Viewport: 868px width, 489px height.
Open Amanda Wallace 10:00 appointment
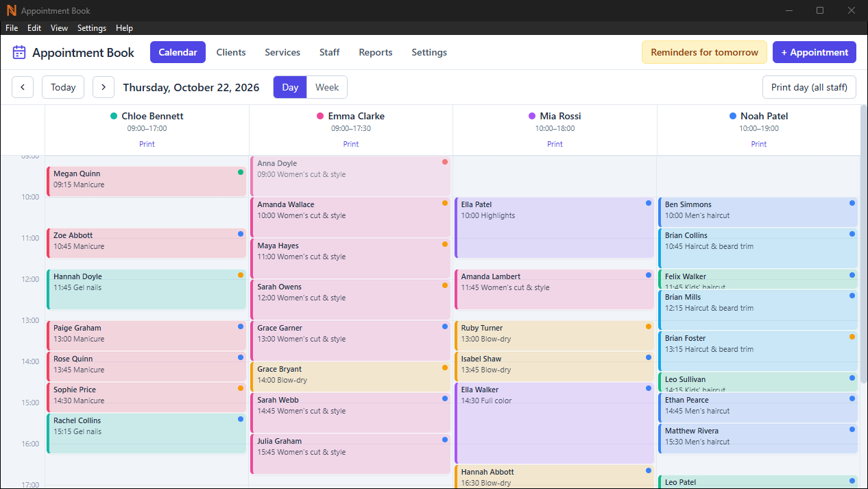tap(350, 217)
